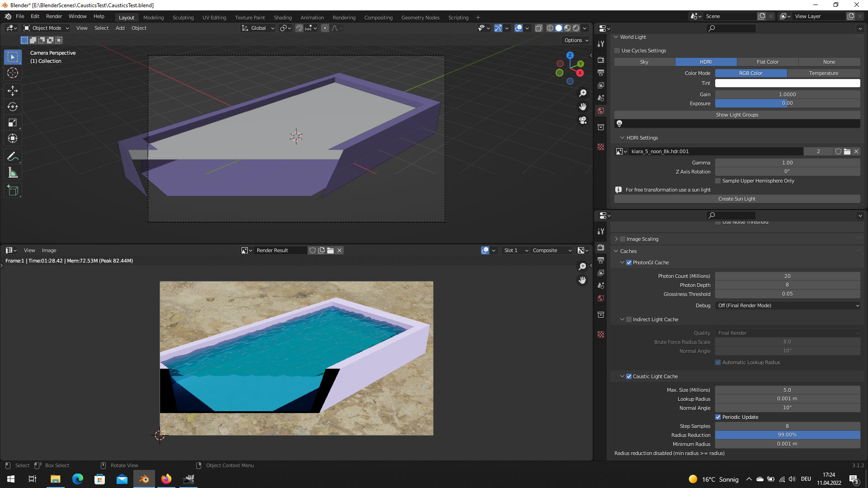Image resolution: width=868 pixels, height=488 pixels.
Task: Select the Measure tool
Action: click(x=13, y=173)
